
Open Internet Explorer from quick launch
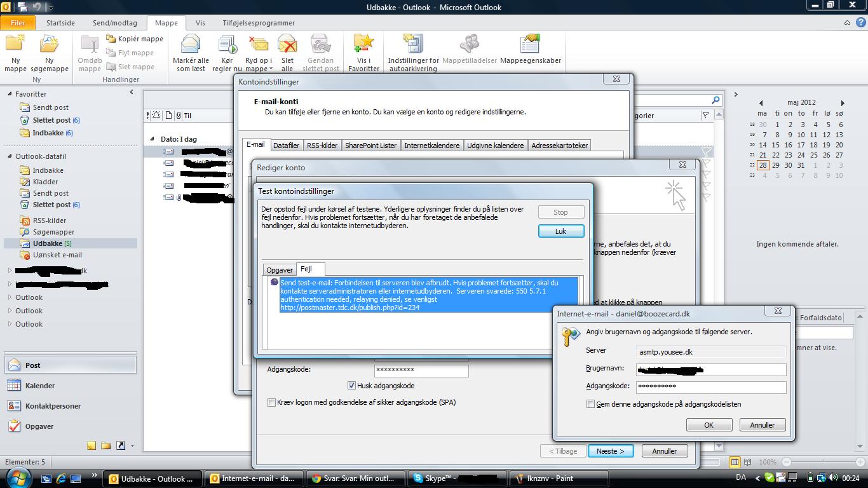click(61, 478)
